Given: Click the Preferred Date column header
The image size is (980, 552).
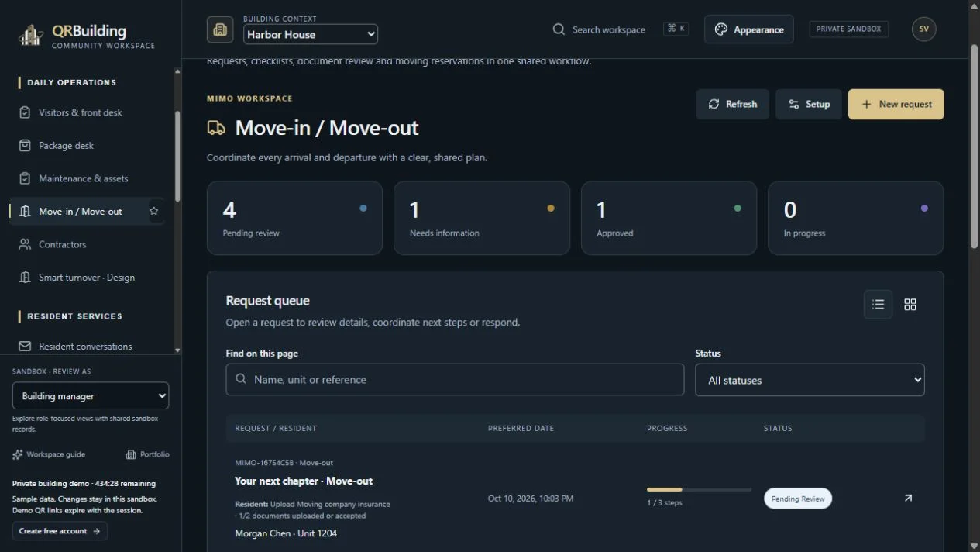Looking at the screenshot, I should pos(521,428).
